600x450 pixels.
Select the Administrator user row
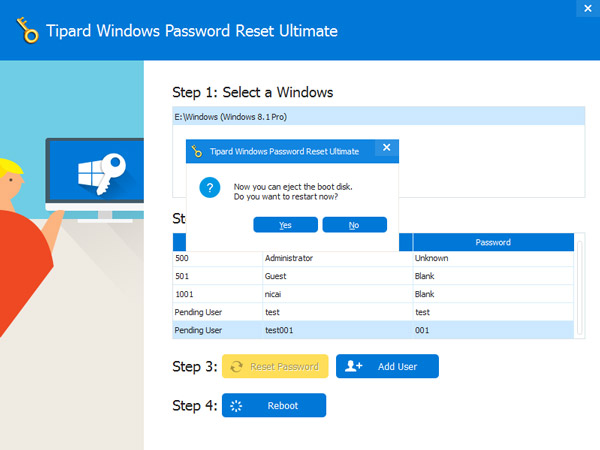click(x=373, y=258)
